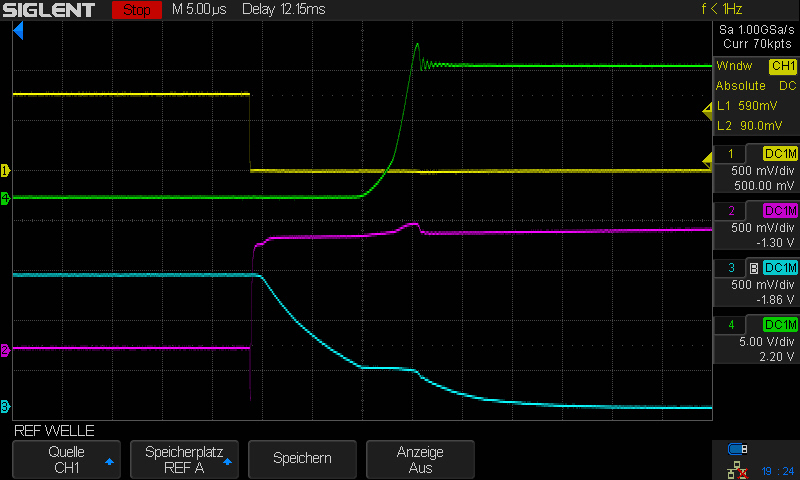Open channel 4 settings box
The image size is (800, 480).
coord(756,340)
